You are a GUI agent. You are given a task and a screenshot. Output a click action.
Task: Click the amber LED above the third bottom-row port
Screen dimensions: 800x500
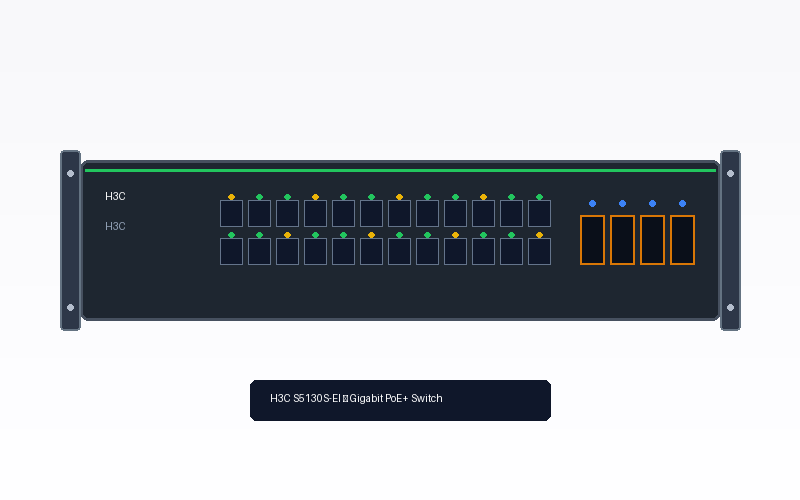pyautogui.click(x=287, y=235)
